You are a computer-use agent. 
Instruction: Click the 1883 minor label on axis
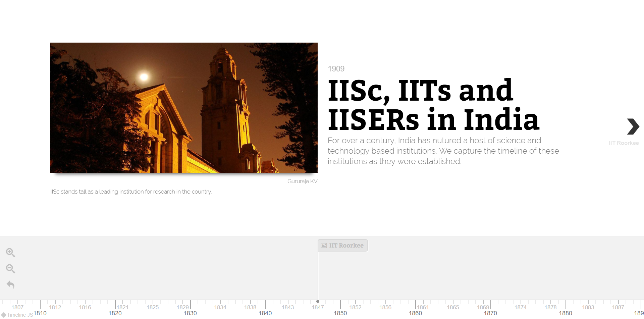click(588, 307)
